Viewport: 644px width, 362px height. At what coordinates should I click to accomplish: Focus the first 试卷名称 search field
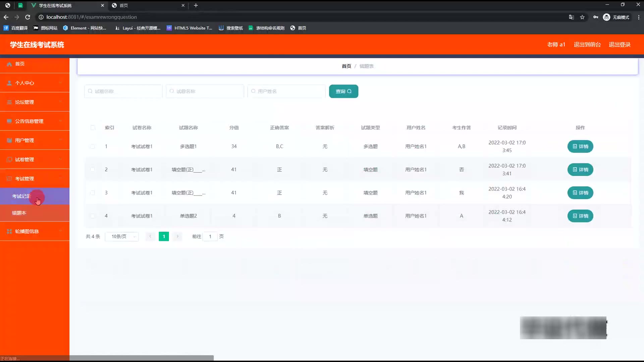tap(123, 91)
